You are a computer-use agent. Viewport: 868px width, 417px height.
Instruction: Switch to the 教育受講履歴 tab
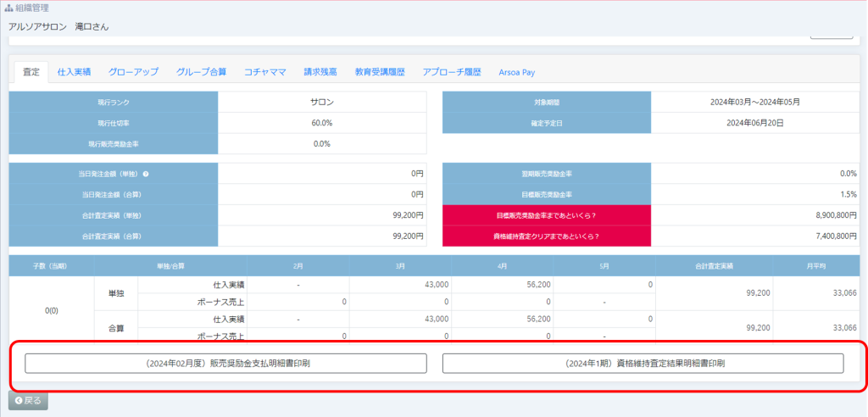(380, 72)
